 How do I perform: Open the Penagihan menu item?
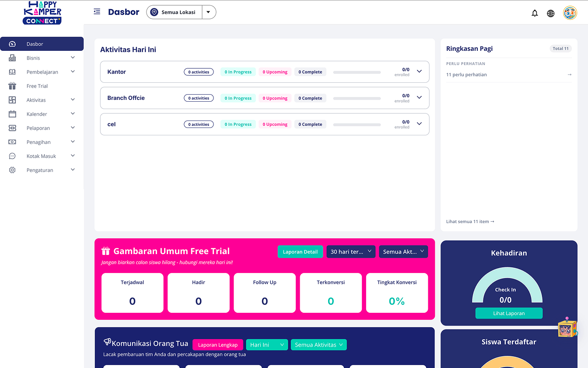pyautogui.click(x=42, y=142)
